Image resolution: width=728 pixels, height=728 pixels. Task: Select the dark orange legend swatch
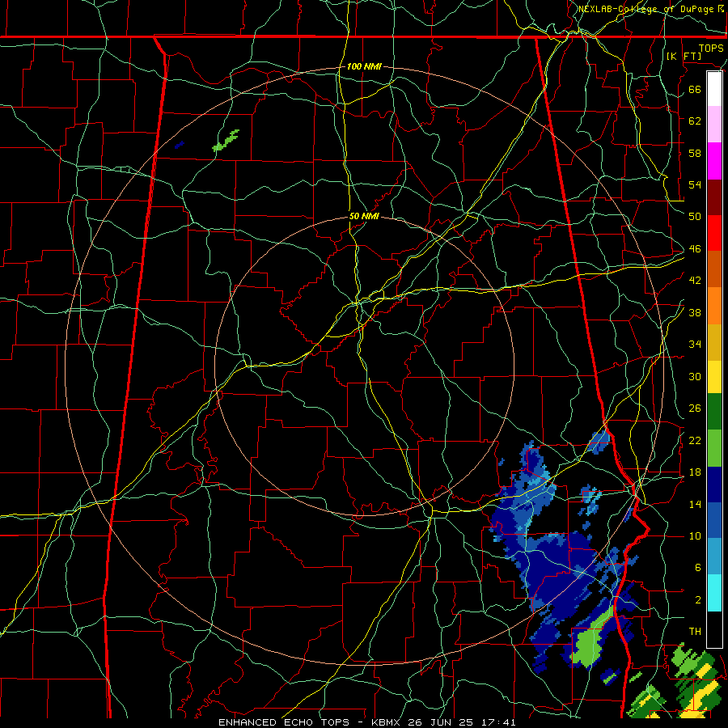click(714, 269)
